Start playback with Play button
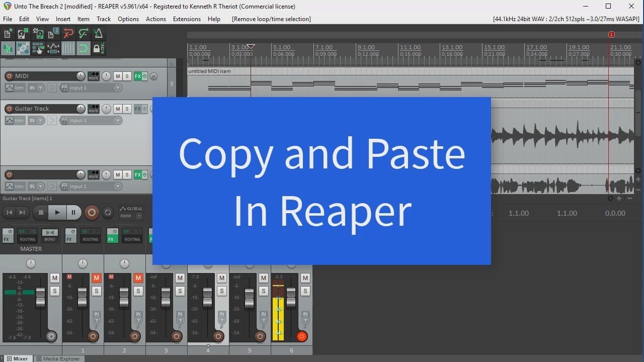 (x=57, y=213)
